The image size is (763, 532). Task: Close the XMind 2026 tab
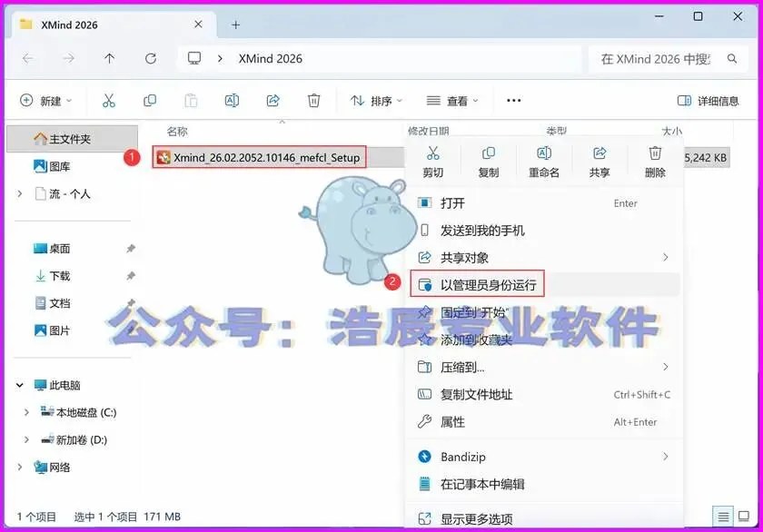click(x=198, y=25)
